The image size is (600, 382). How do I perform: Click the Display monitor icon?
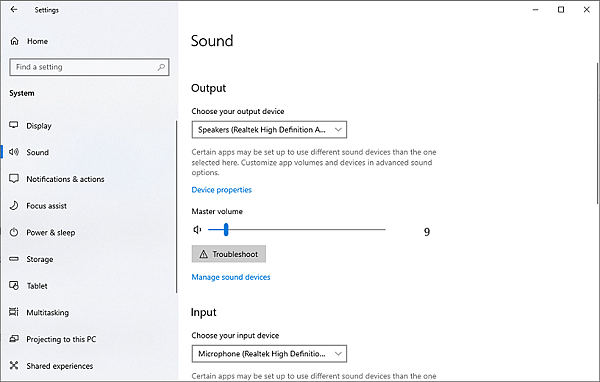pyautogui.click(x=14, y=125)
